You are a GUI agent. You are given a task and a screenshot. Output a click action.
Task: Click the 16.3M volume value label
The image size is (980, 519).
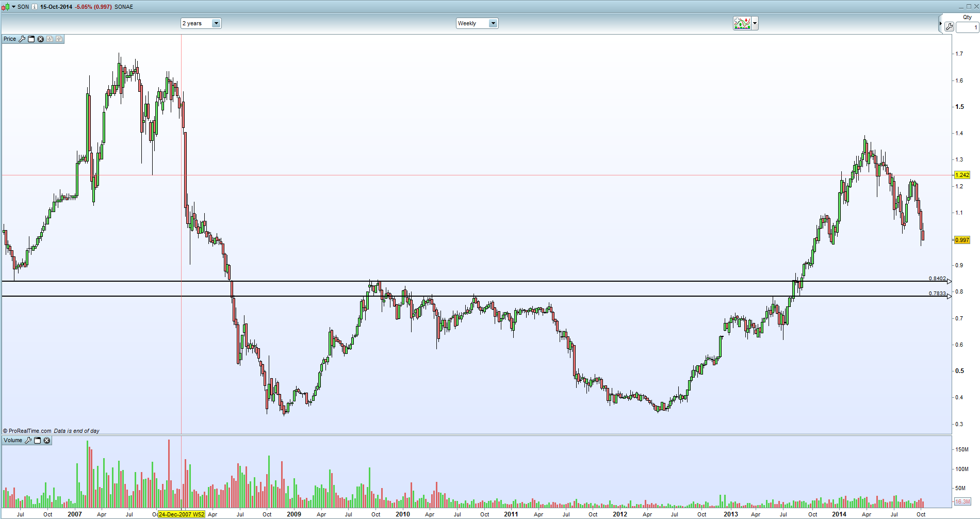tap(962, 501)
